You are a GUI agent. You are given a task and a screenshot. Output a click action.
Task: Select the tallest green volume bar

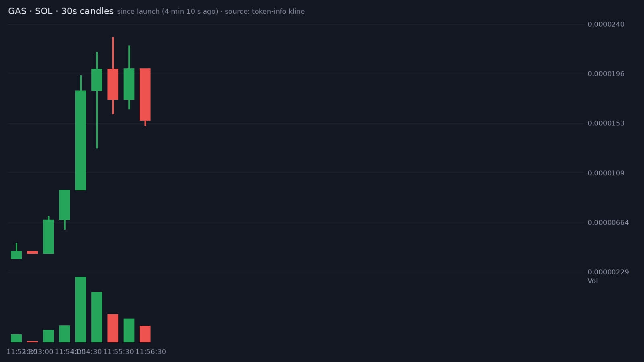pyautogui.click(x=80, y=309)
